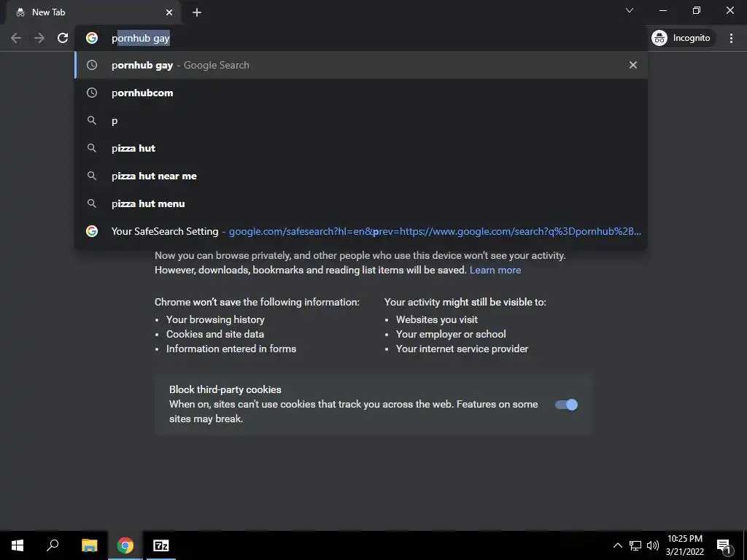This screenshot has height=560, width=747.
Task: Click the Chrome icon in the taskbar
Action: (125, 545)
